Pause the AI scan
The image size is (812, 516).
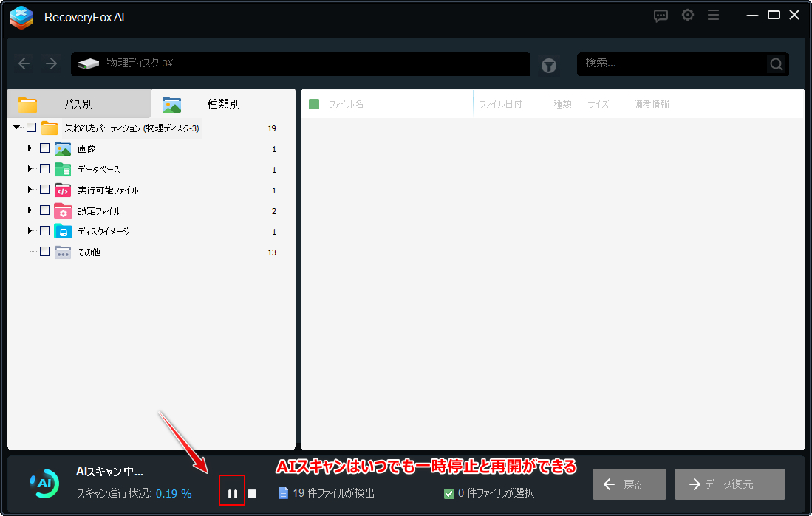233,494
